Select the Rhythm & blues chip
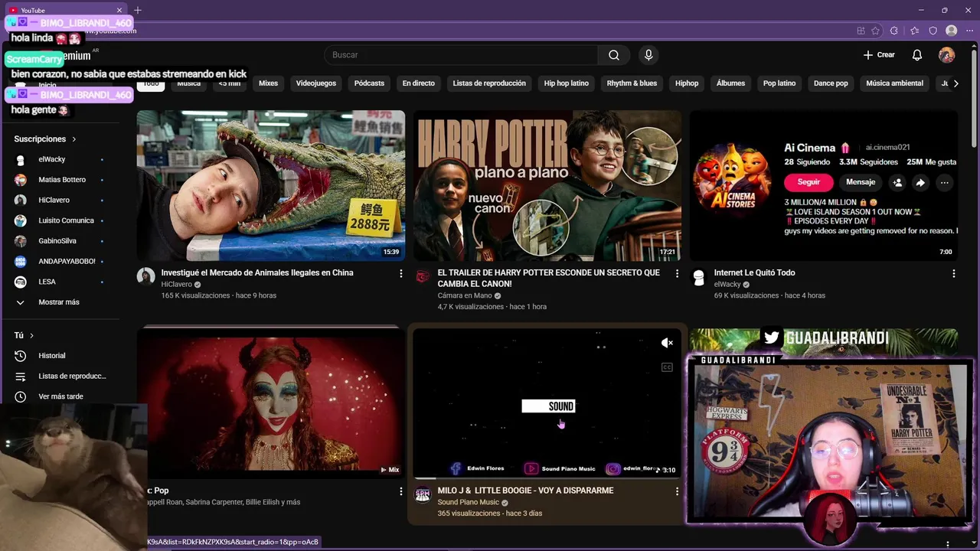 (x=632, y=83)
